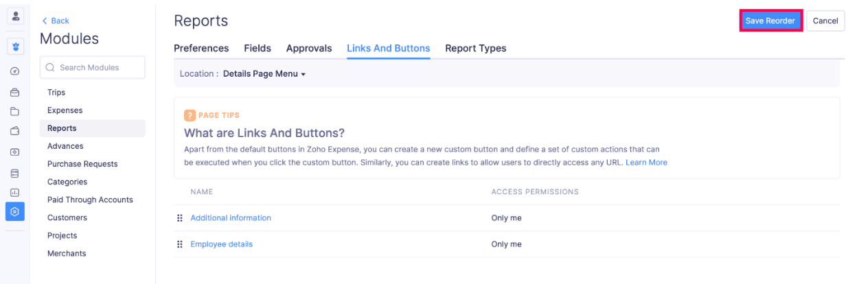Open the Report Types tab
This screenshot has height=284, width=868.
(475, 49)
